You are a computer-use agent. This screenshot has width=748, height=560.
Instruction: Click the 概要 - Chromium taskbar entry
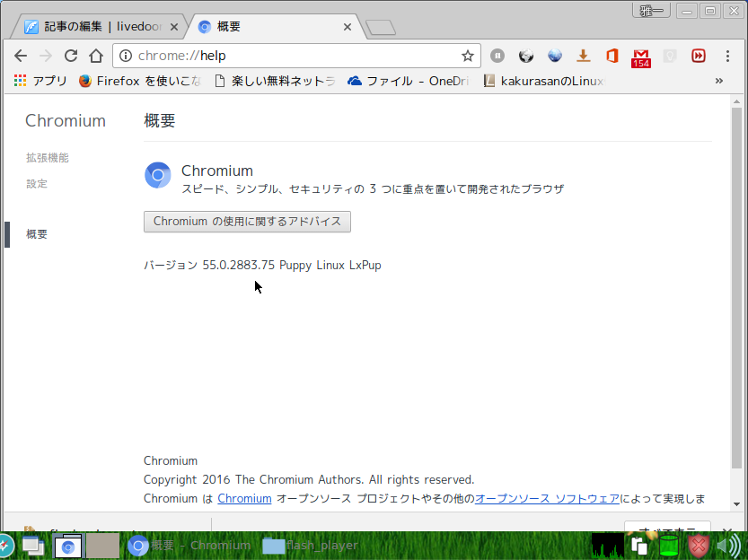189,546
